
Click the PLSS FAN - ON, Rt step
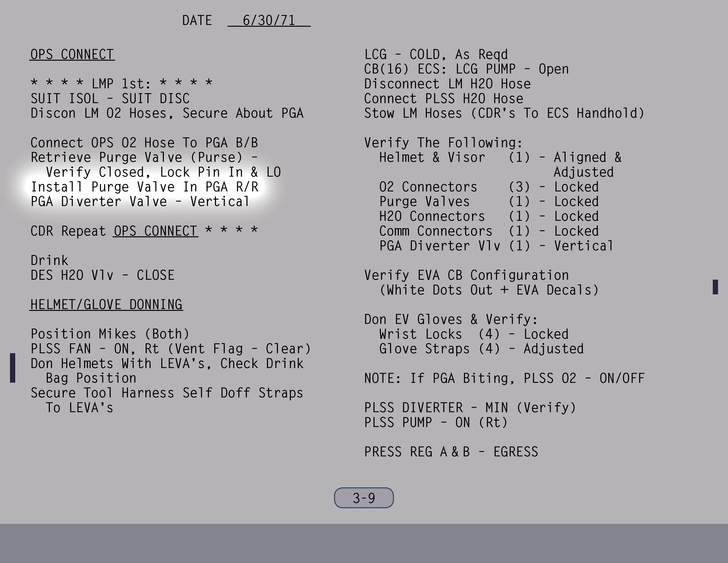(x=170, y=349)
